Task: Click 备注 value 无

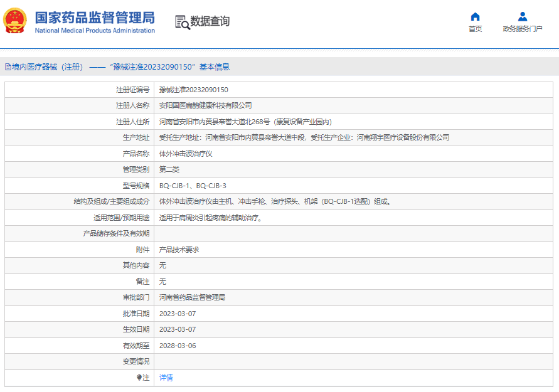Action: pyautogui.click(x=162, y=282)
